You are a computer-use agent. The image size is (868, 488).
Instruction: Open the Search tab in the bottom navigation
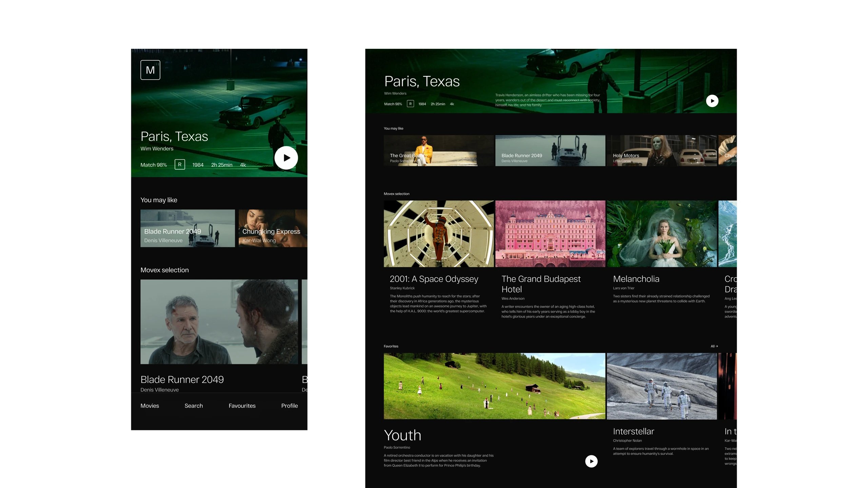tap(194, 406)
